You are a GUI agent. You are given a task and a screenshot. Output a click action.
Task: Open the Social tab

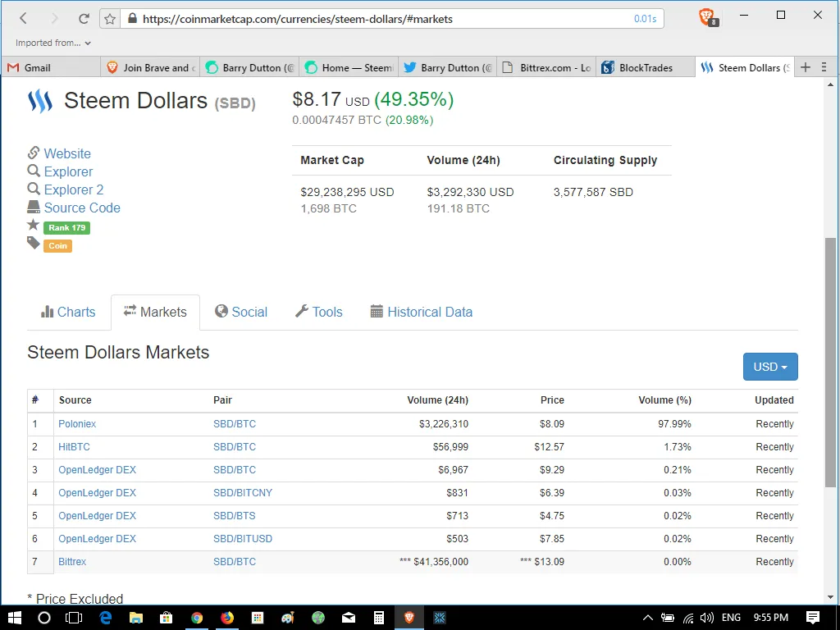[x=241, y=312]
